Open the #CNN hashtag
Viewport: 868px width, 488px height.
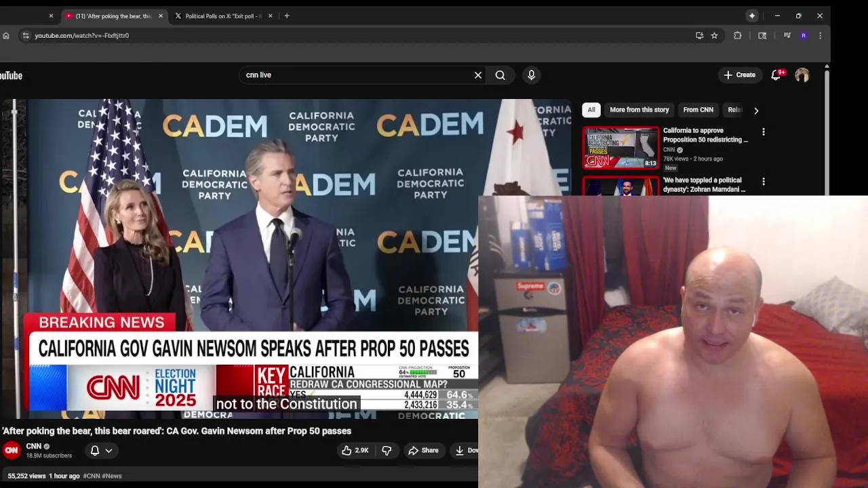coord(92,476)
